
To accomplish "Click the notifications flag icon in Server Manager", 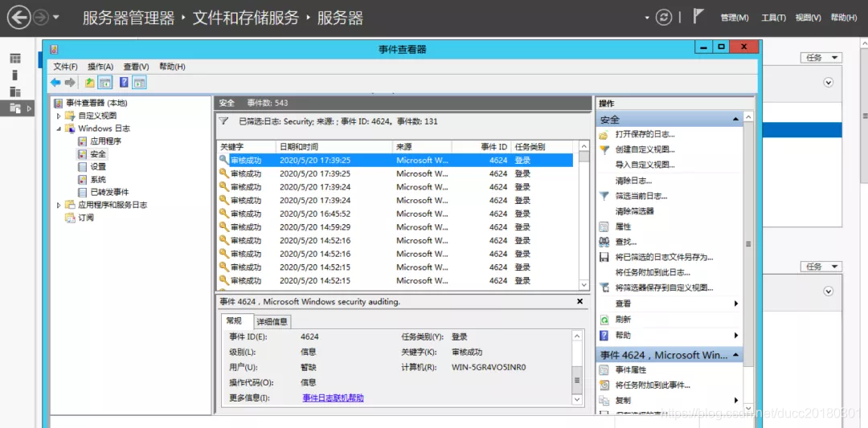I will point(698,17).
